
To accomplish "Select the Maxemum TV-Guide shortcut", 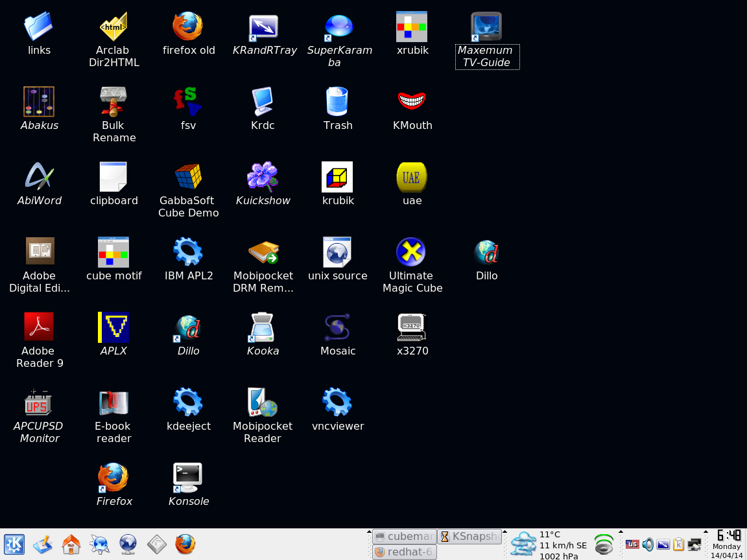I will pyautogui.click(x=486, y=27).
